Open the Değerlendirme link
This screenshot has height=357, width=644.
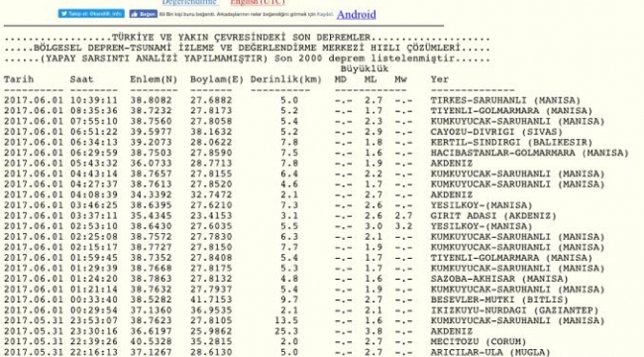tap(189, 2)
